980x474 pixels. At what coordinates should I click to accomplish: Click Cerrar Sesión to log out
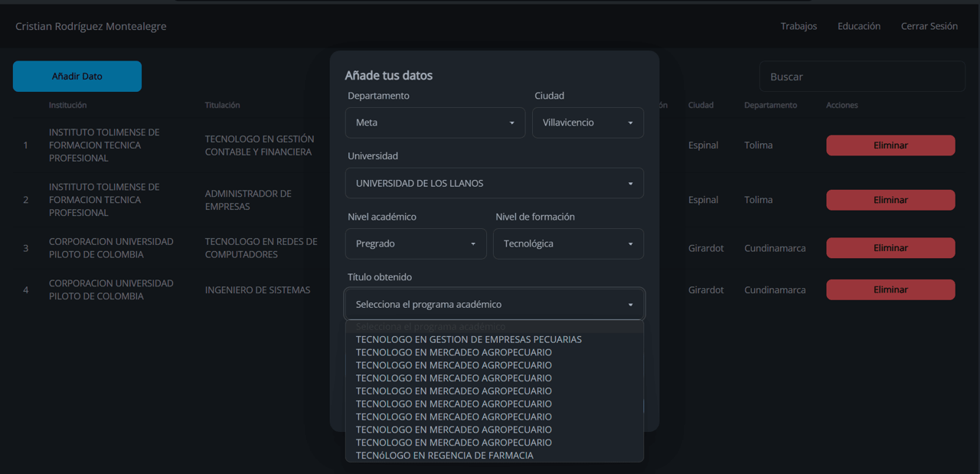tap(929, 26)
